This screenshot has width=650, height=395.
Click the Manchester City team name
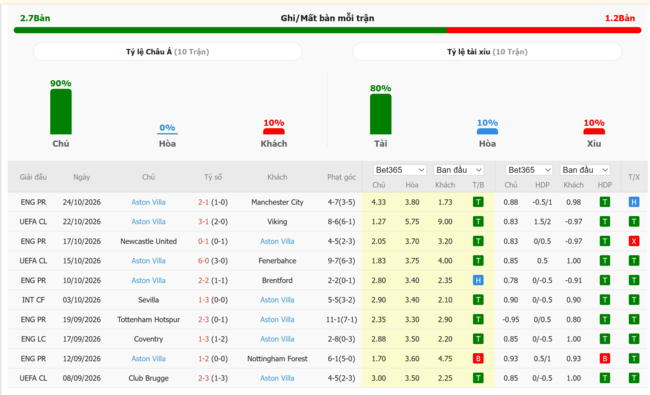[x=277, y=202]
